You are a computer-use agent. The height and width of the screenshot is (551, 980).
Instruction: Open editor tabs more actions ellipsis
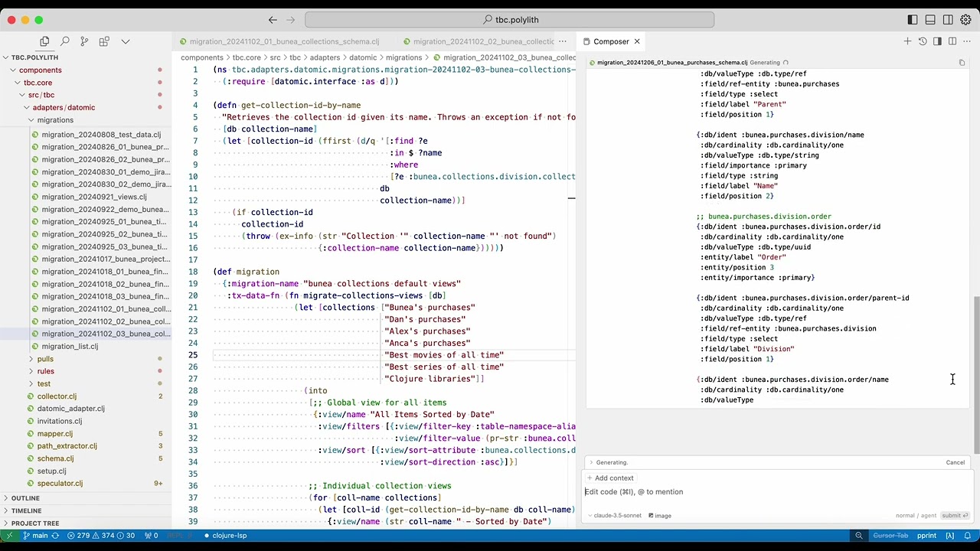click(x=563, y=41)
